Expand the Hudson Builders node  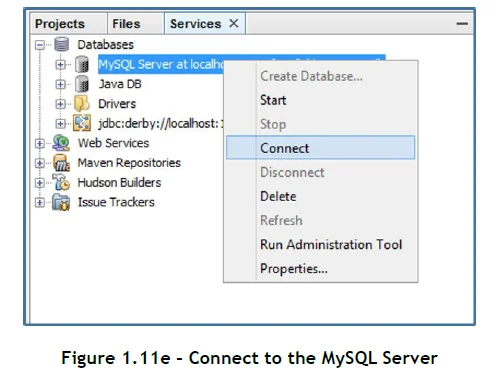[40, 183]
